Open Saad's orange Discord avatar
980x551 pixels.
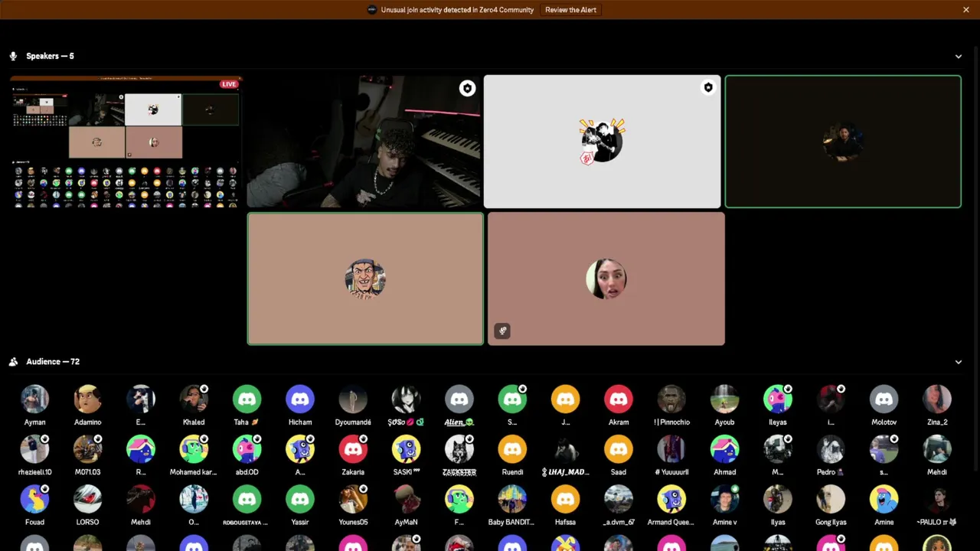click(x=619, y=449)
